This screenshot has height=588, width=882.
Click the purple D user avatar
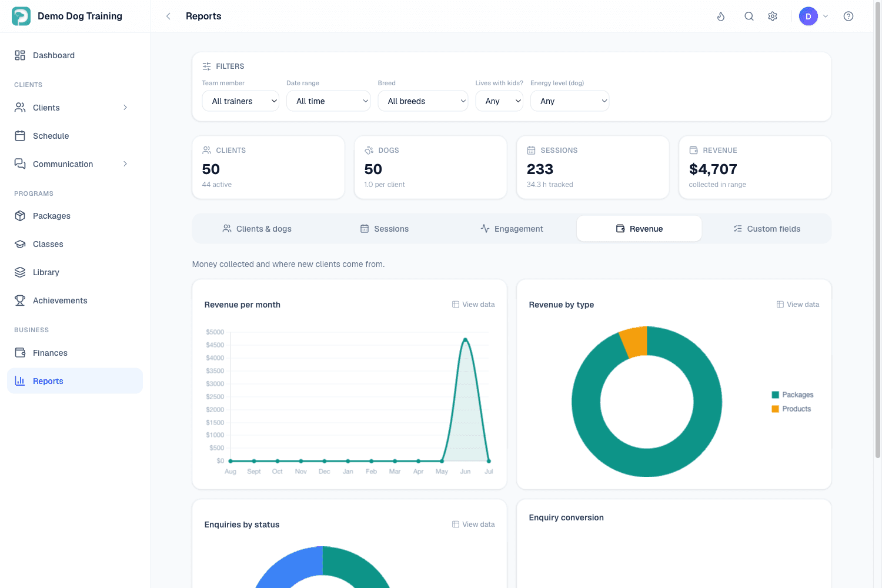[808, 16]
